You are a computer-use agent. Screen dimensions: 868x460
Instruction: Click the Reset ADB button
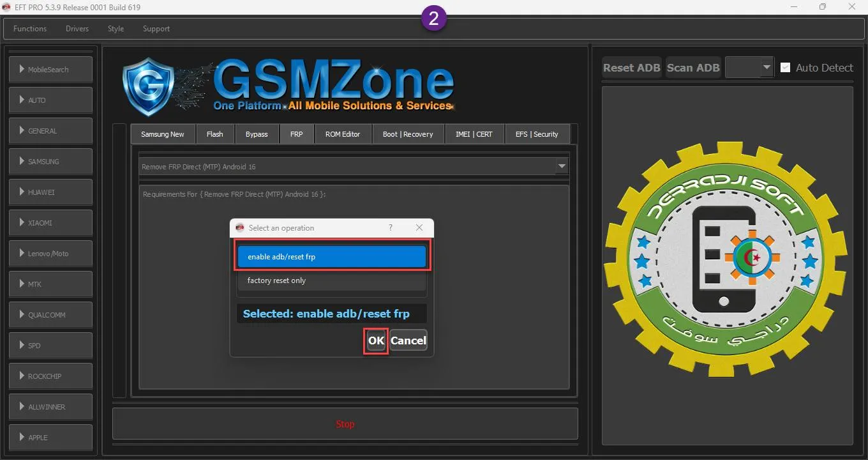tap(631, 68)
